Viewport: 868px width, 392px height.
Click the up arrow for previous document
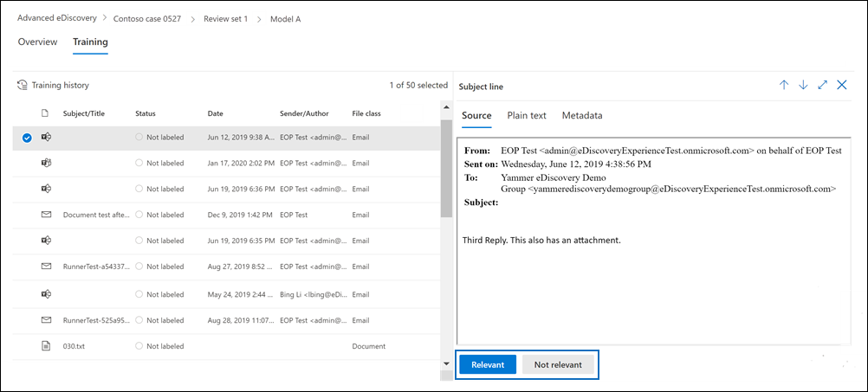point(784,85)
